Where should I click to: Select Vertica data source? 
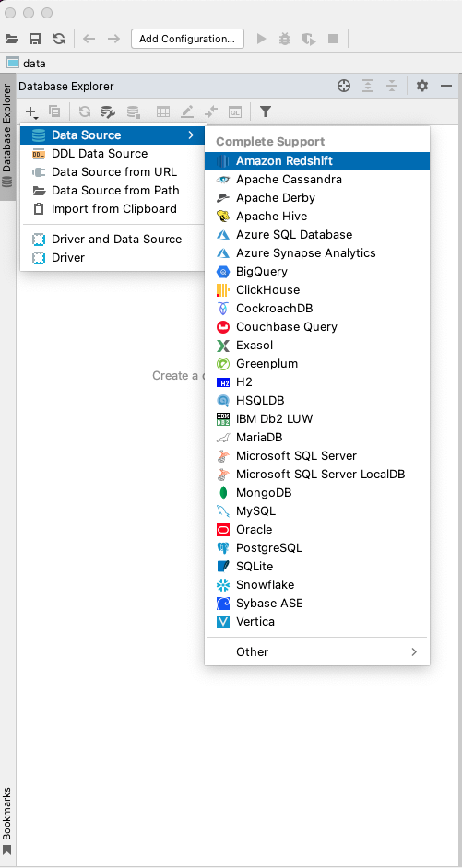click(317, 622)
